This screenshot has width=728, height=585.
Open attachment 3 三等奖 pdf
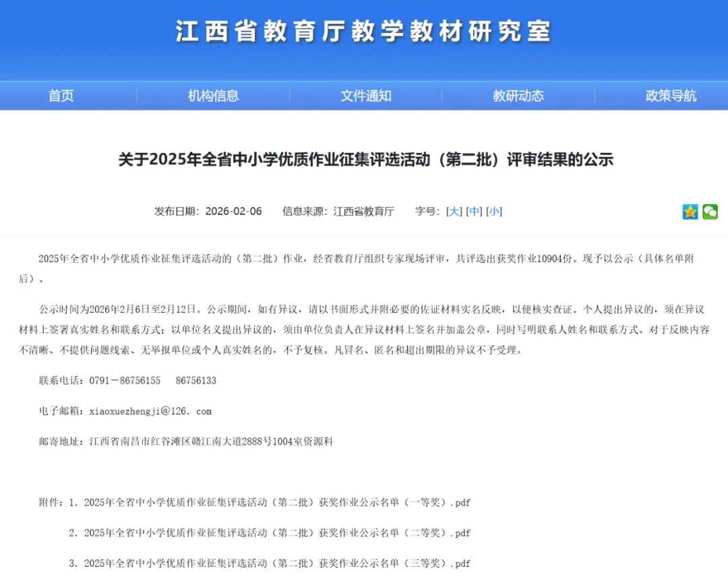click(x=277, y=563)
